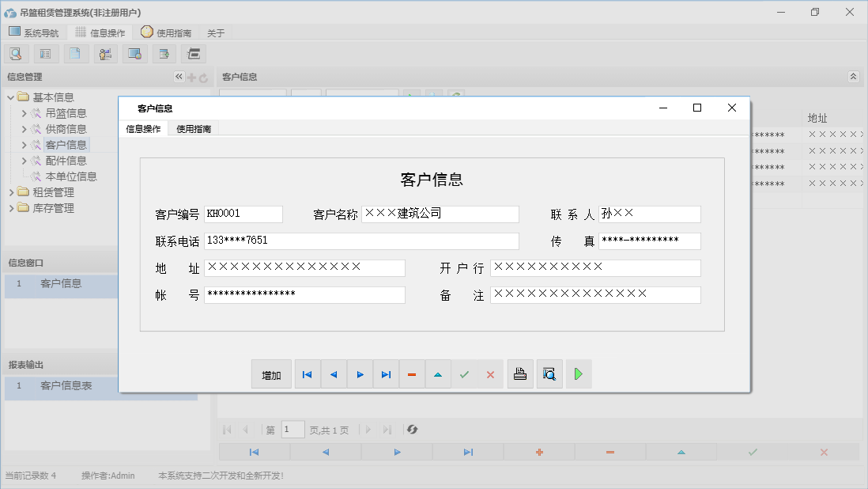Image resolution: width=868 pixels, height=489 pixels.
Task: Click the green play arrow button
Action: (579, 374)
